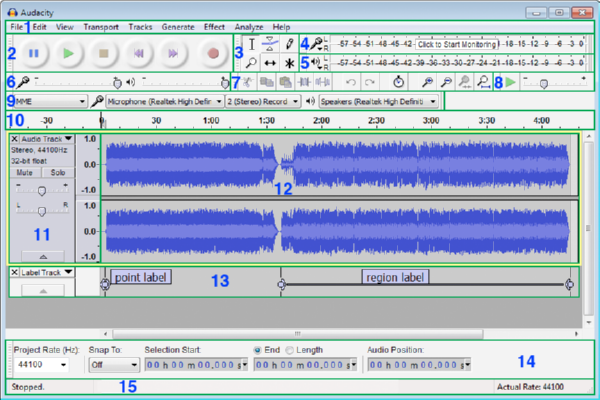This screenshot has height=400, width=600.
Task: Collapse the Audio Track with bottom arrow
Action: [x=43, y=256]
